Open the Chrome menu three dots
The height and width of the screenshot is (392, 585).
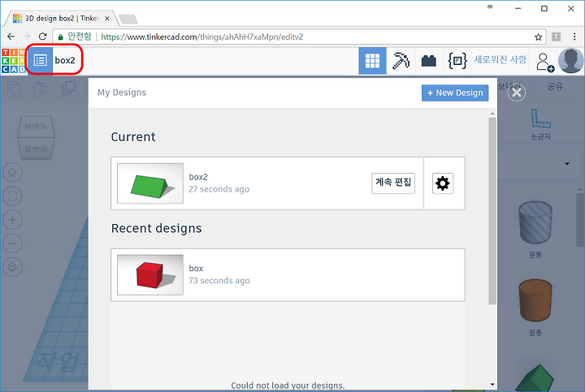[574, 37]
